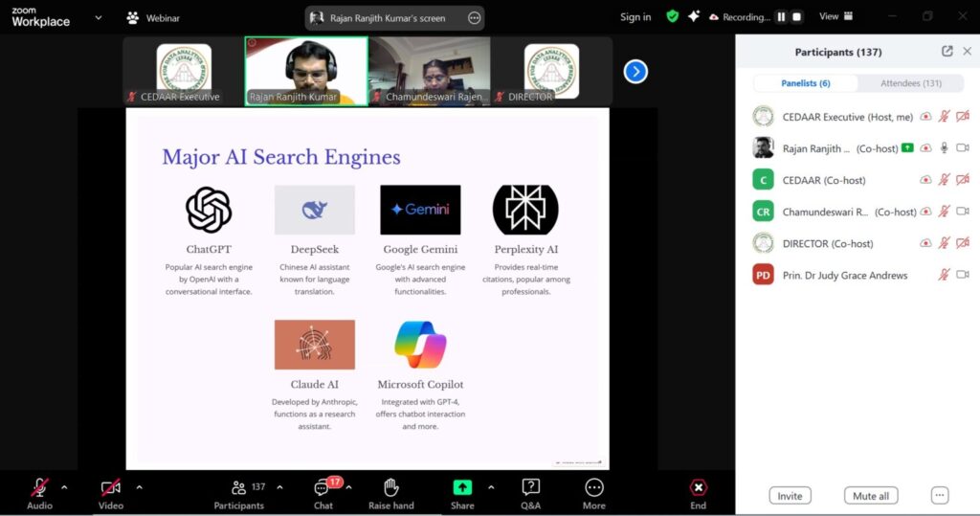Show next video thumbnails with blue arrow

(x=635, y=72)
